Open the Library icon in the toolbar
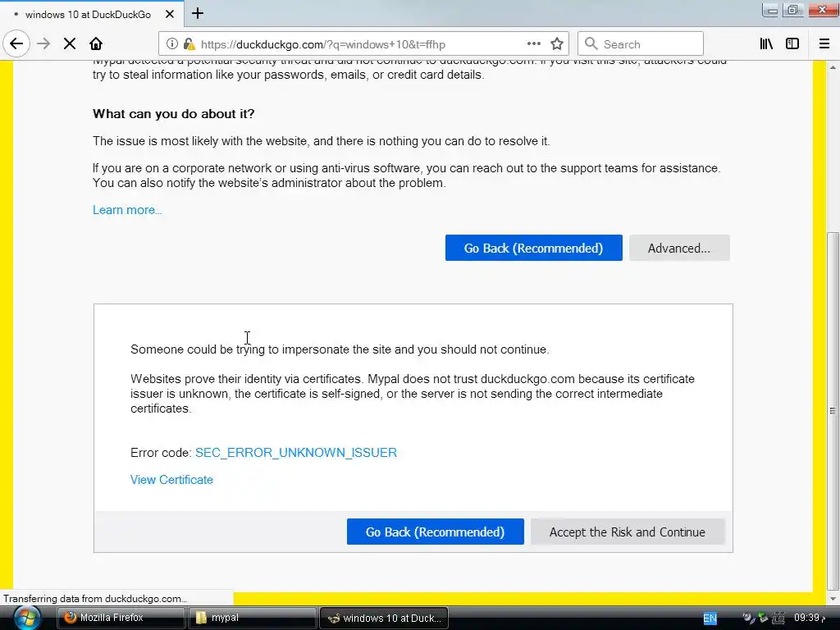 pos(766,44)
